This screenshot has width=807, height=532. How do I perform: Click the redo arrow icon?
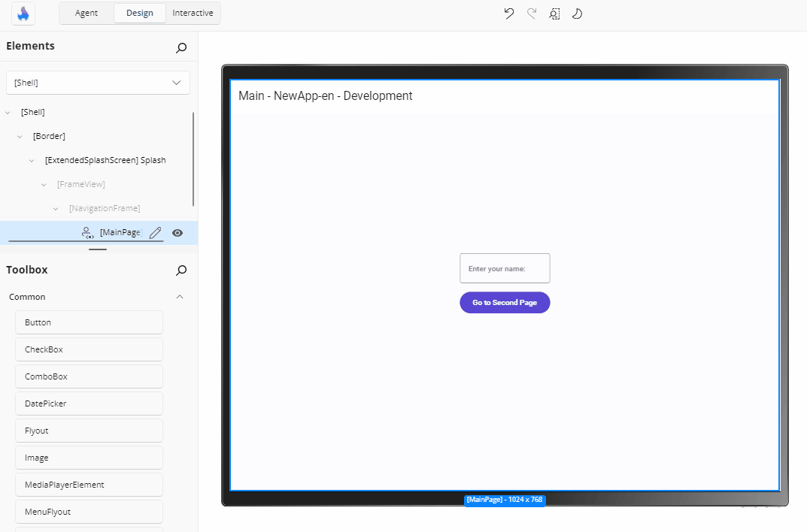(531, 14)
